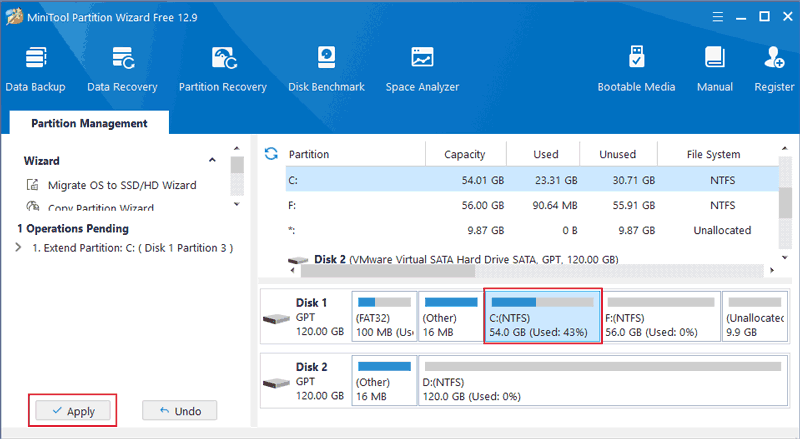This screenshot has width=800, height=439.
Task: Select the C:(NTFS) block in disk map
Action: click(x=542, y=317)
